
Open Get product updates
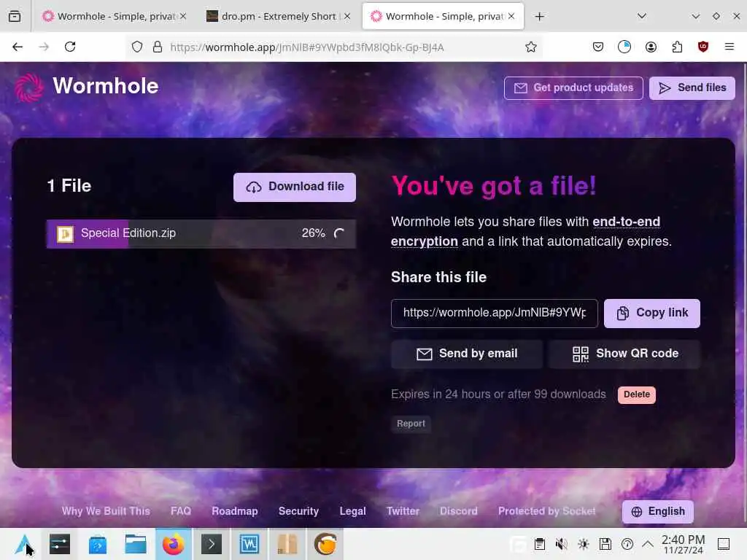573,88
